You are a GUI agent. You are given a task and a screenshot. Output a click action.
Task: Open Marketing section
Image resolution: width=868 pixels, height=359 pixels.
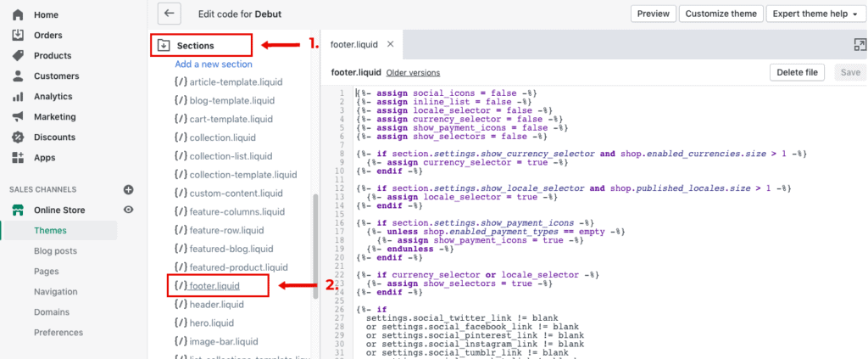(x=55, y=117)
